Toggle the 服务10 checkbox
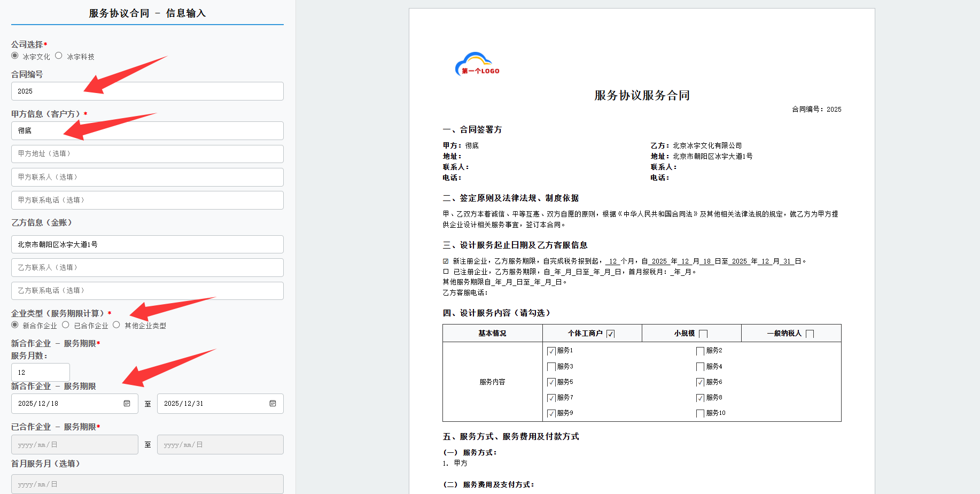The height and width of the screenshot is (494, 980). pos(701,413)
